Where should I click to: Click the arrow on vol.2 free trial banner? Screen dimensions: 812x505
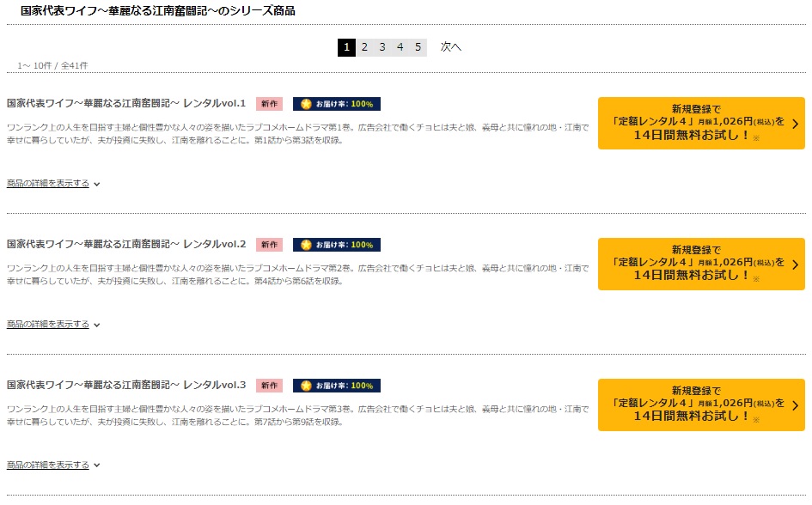(796, 265)
